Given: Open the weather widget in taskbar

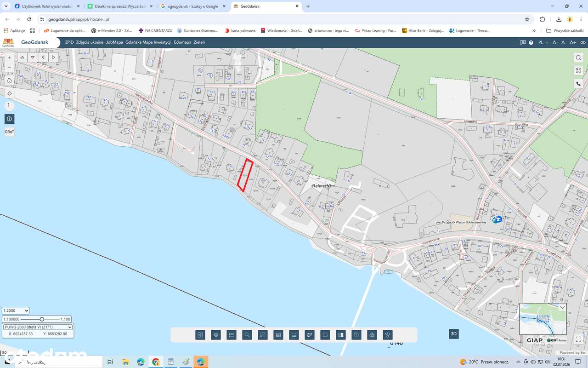Looking at the screenshot, I should click(484, 362).
